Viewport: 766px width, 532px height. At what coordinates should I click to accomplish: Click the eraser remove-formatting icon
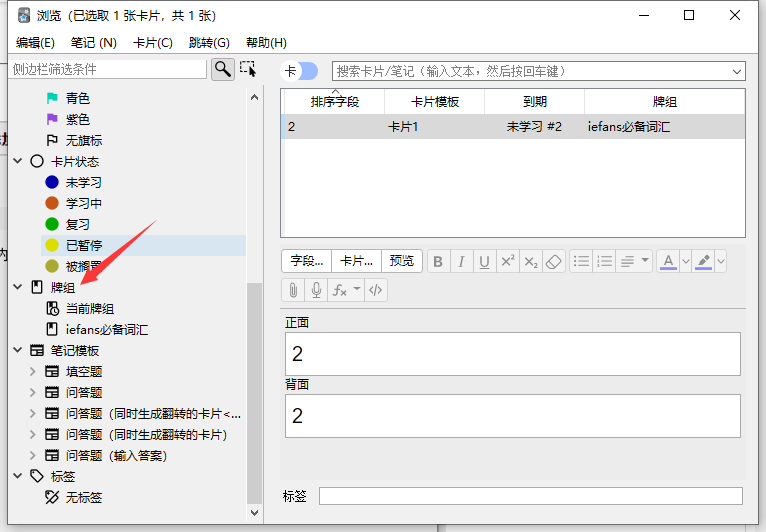[555, 261]
